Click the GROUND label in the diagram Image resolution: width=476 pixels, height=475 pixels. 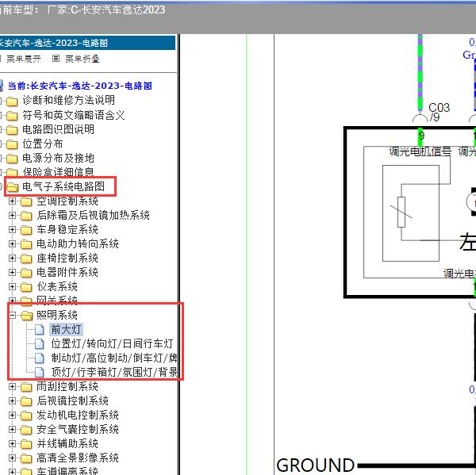316,465
